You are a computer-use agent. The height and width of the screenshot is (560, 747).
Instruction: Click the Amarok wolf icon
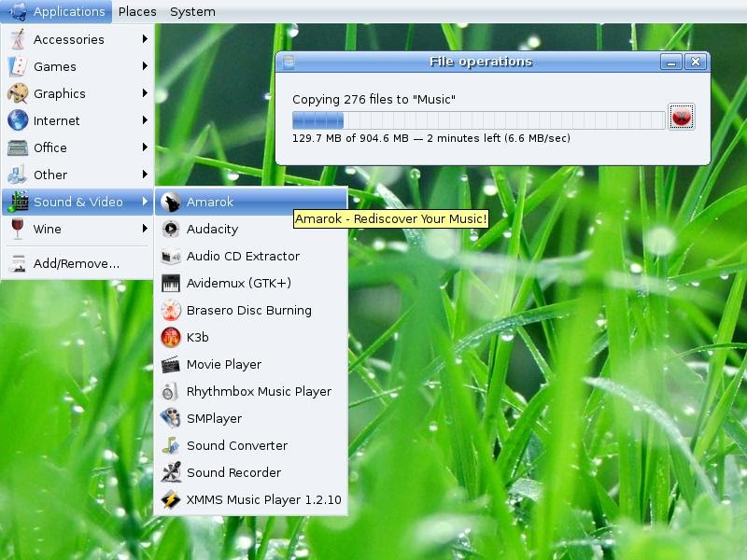click(x=171, y=202)
